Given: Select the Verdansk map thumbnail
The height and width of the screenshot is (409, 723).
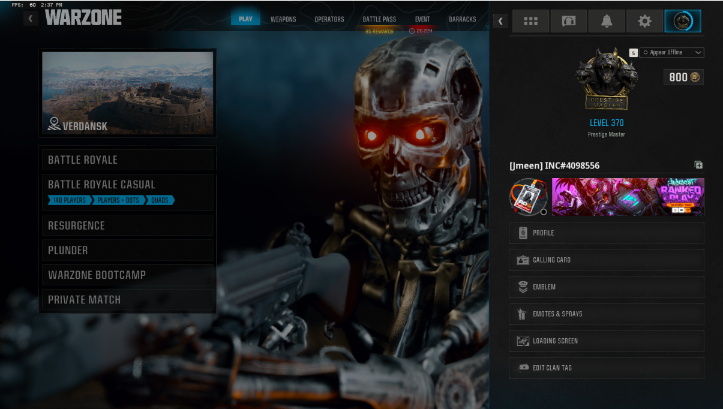Looking at the screenshot, I should pos(128,93).
